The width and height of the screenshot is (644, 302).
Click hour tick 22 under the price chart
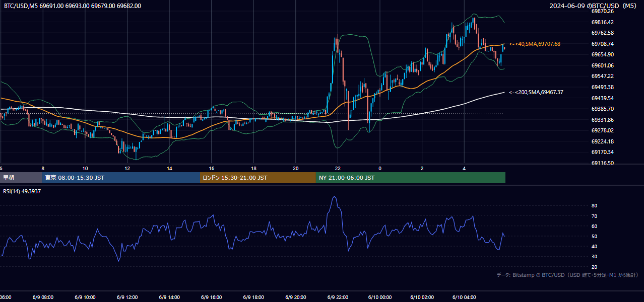point(338,168)
